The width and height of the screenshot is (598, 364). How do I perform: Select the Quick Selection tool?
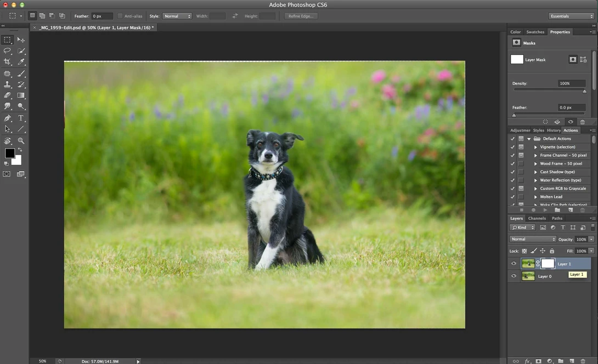click(21, 50)
